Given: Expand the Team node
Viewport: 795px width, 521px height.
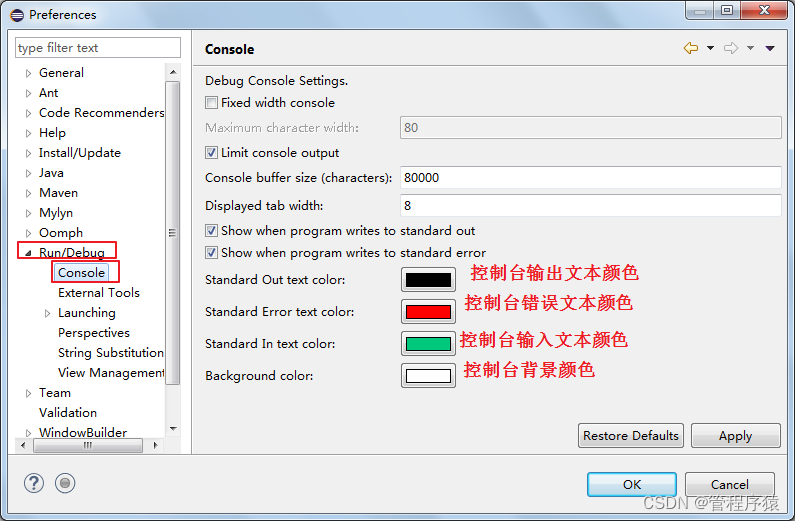Looking at the screenshot, I should pos(28,393).
